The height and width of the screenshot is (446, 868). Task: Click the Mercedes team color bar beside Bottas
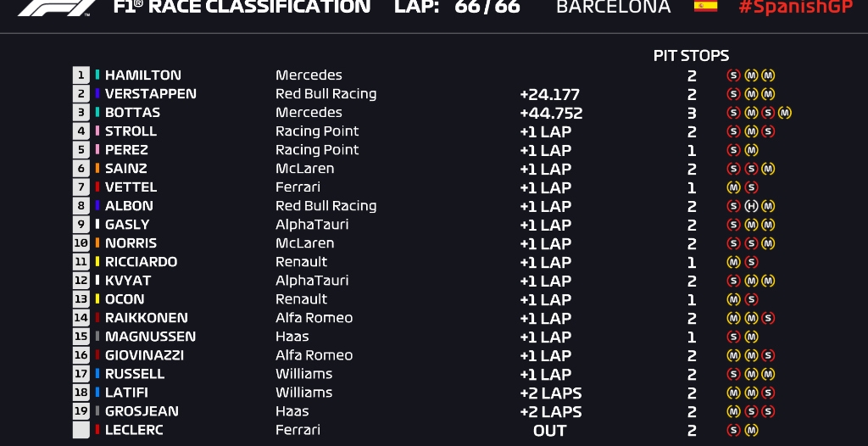[97, 113]
